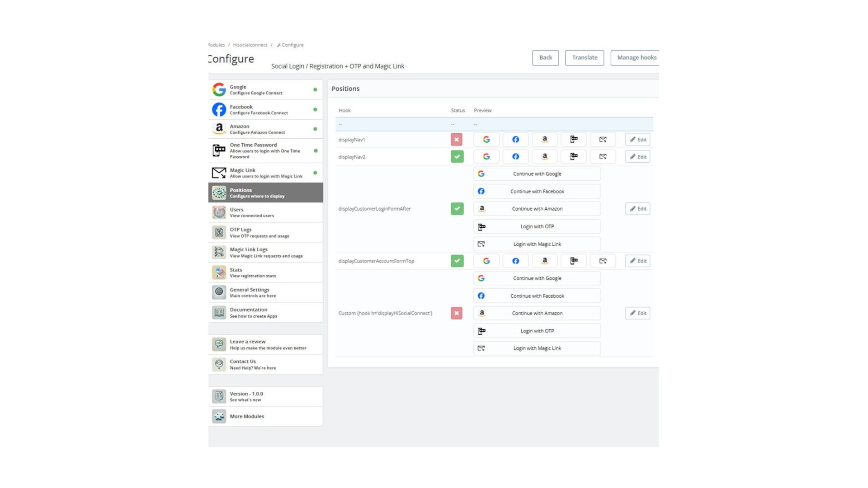Edit the displayCustomerAccountFormTop hook
This screenshot has width=868, height=488.
coord(637,261)
